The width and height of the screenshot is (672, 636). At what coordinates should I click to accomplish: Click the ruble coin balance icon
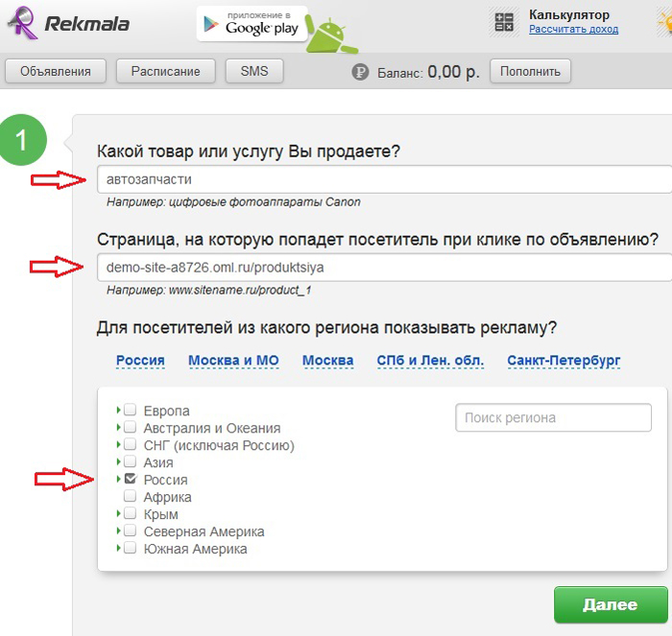tap(360, 72)
